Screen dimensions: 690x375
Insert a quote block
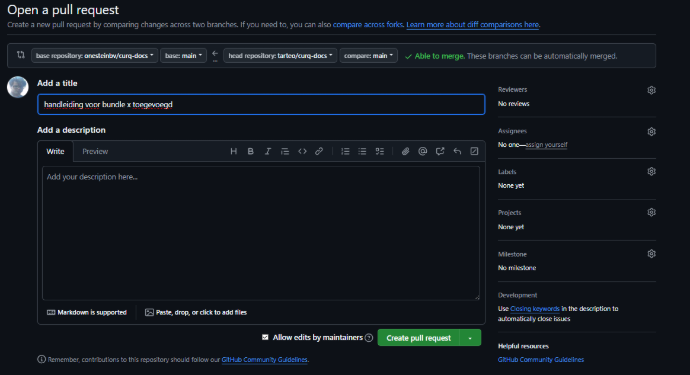tap(285, 151)
